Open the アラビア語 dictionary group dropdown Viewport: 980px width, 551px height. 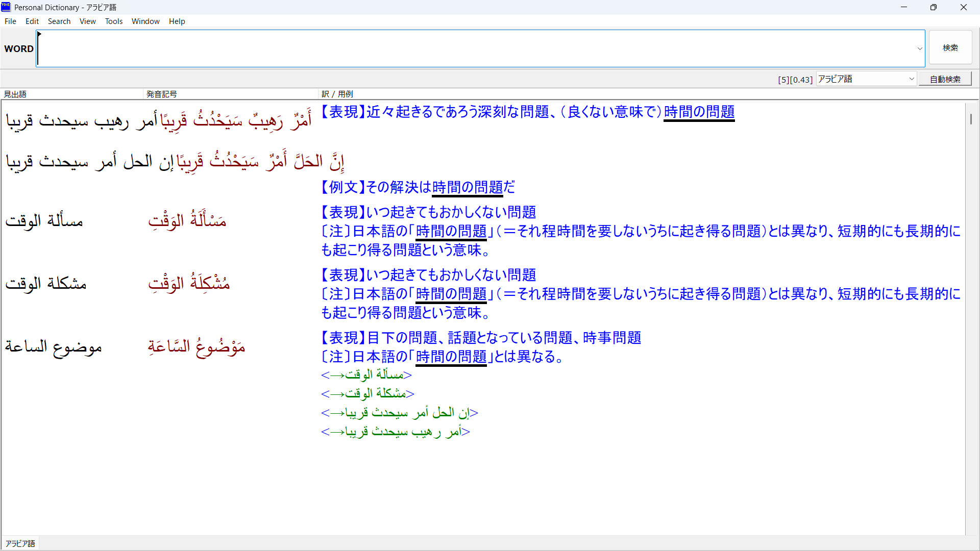pyautogui.click(x=912, y=79)
